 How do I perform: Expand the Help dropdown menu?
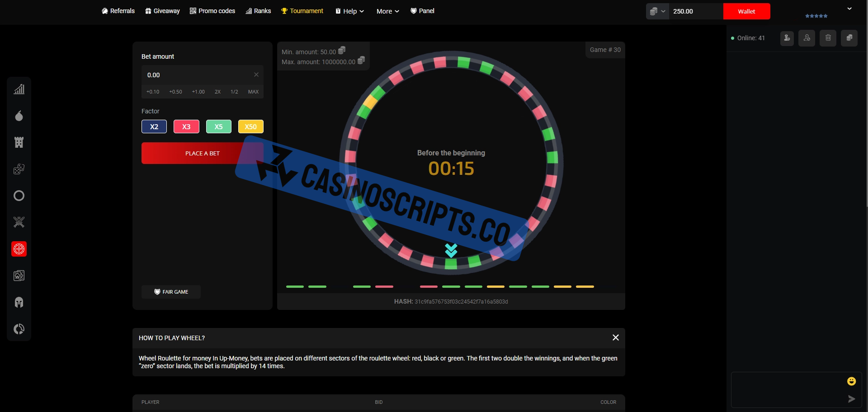[x=349, y=11]
